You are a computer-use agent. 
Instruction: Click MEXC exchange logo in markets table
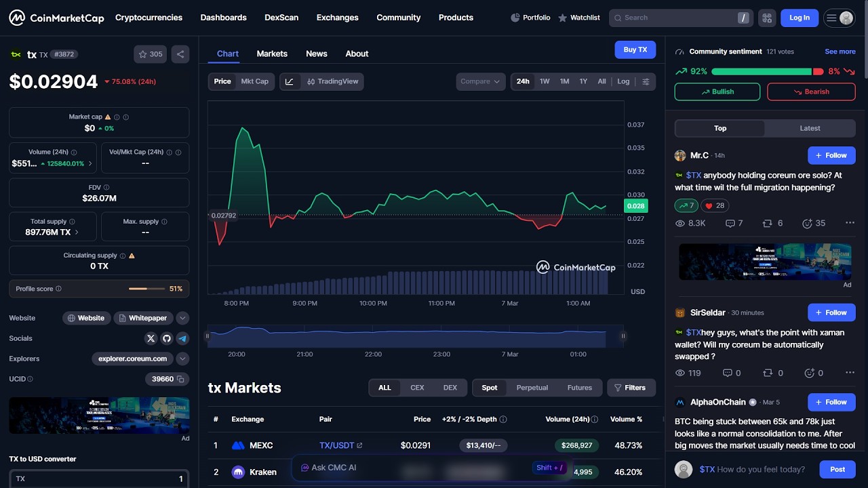[x=238, y=445]
